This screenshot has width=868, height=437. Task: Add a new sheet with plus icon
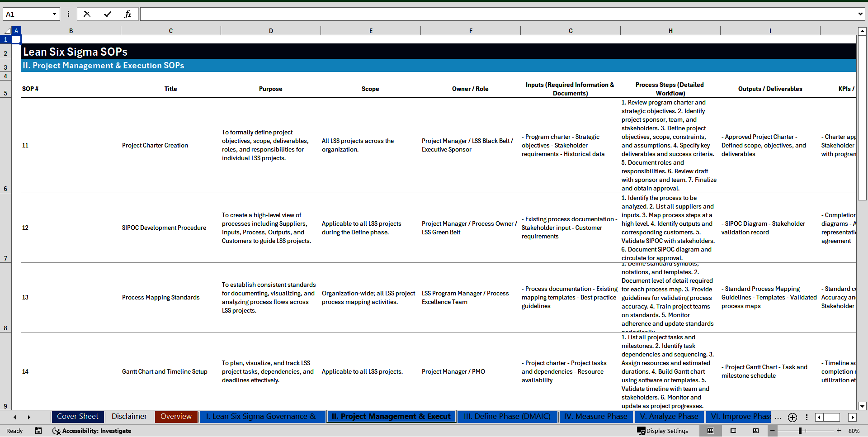coord(792,417)
